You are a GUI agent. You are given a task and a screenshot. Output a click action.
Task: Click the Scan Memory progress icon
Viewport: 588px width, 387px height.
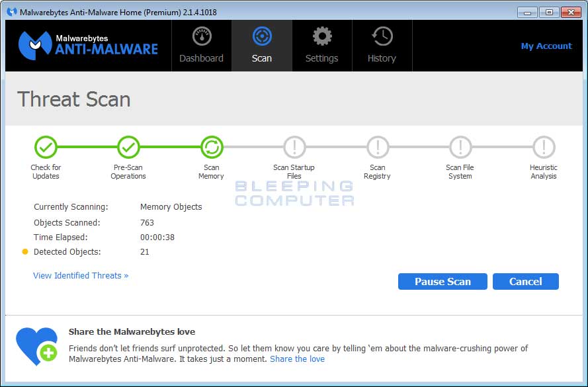[211, 147]
